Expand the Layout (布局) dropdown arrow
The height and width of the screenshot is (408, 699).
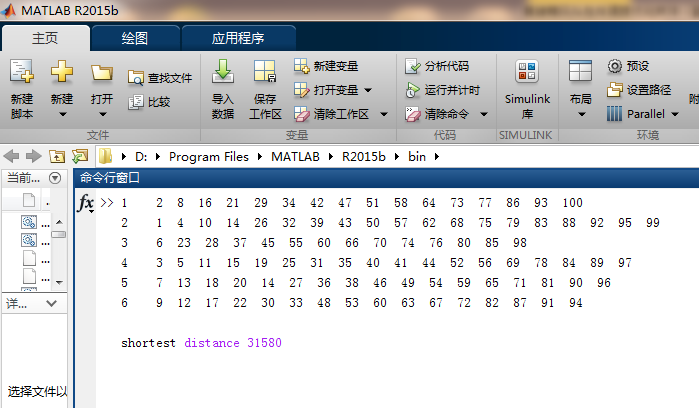click(581, 115)
